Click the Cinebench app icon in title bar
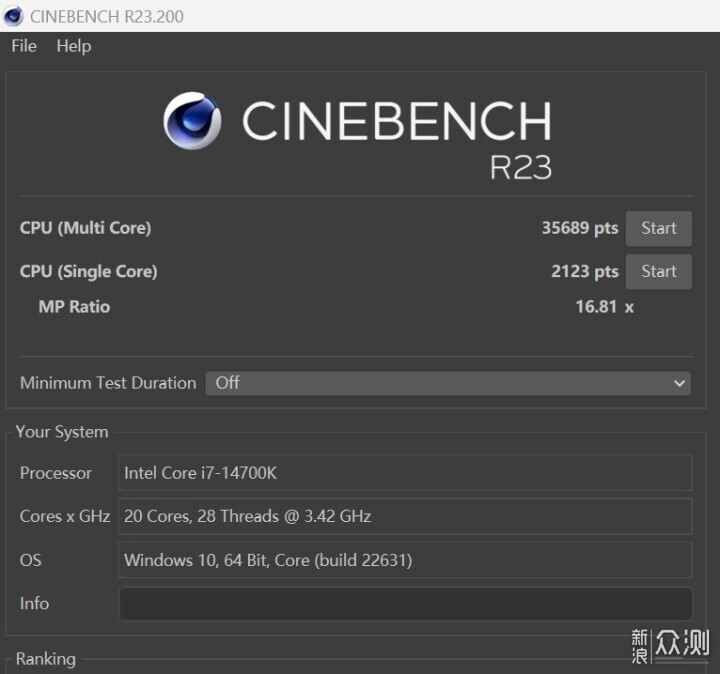Viewport: 720px width, 674px height. tap(13, 16)
